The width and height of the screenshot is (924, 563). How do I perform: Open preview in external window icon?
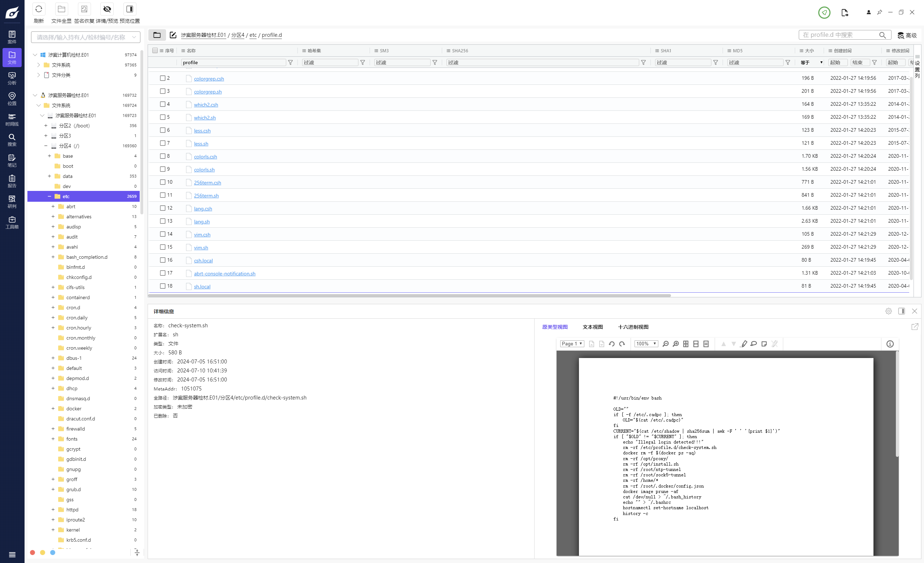pos(915,327)
